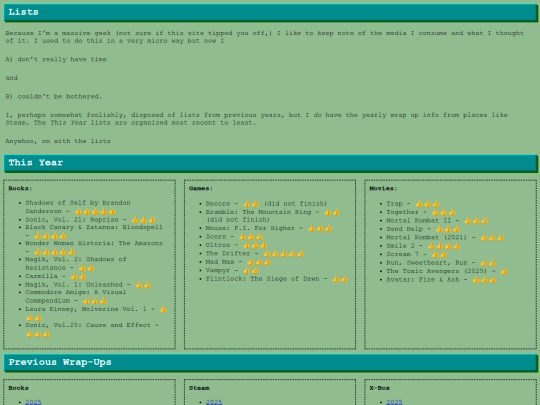Select Avatar: Fire & Ash movie entry

441,280
